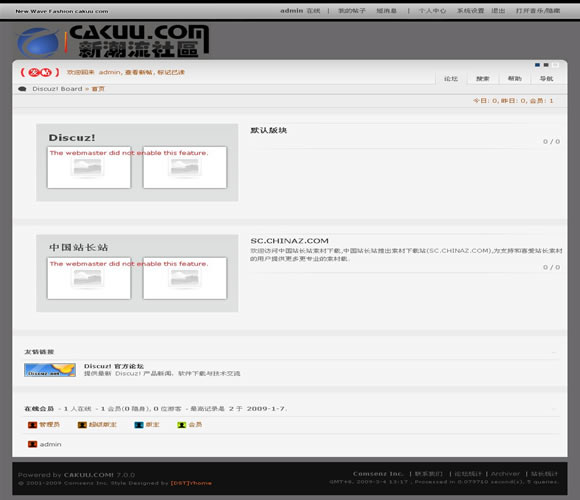Collapse the 在线会员 section
The height and width of the screenshot is (500, 580).
click(x=554, y=409)
